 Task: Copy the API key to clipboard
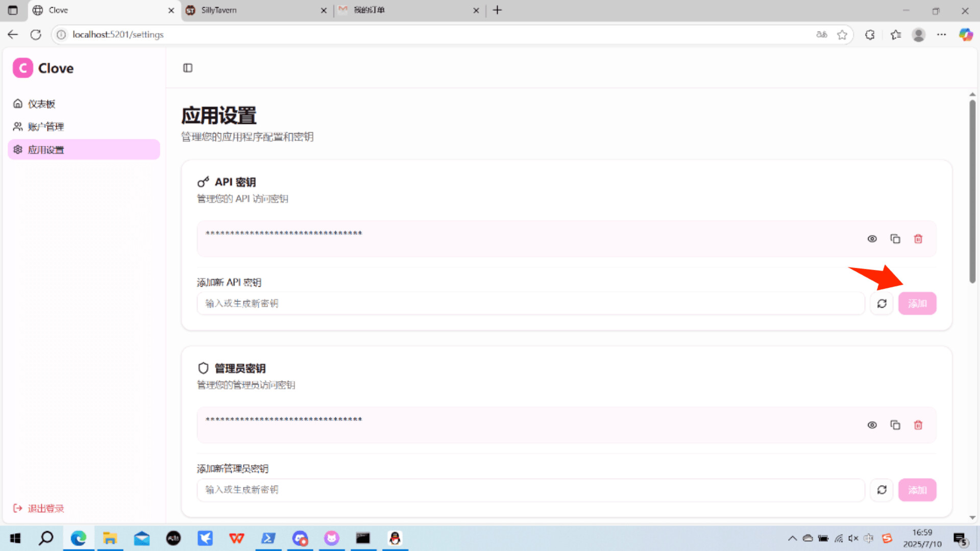[895, 238]
